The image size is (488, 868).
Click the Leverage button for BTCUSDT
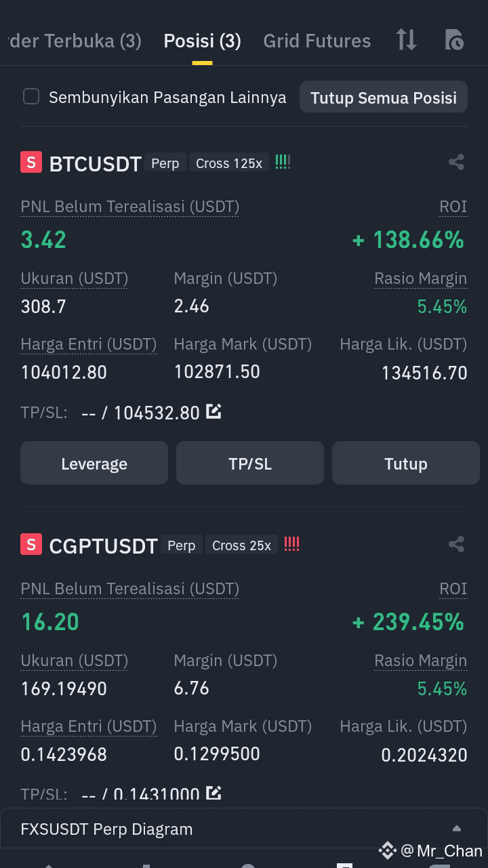(x=94, y=463)
